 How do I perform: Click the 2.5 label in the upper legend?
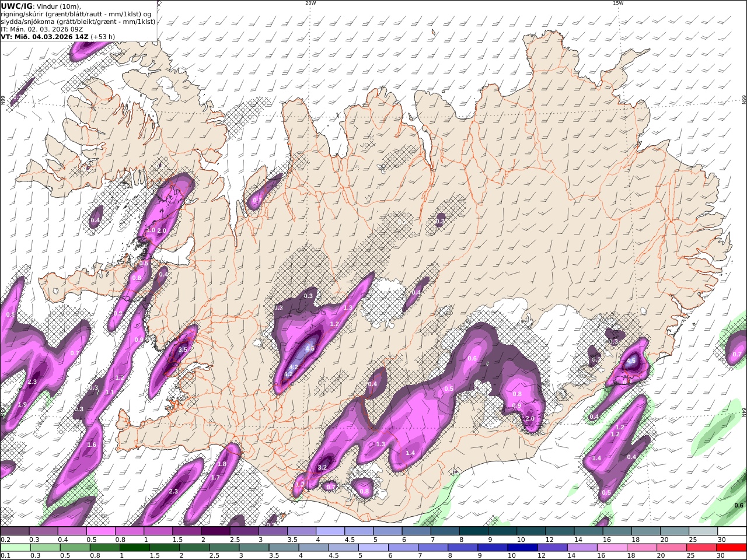tap(235, 540)
